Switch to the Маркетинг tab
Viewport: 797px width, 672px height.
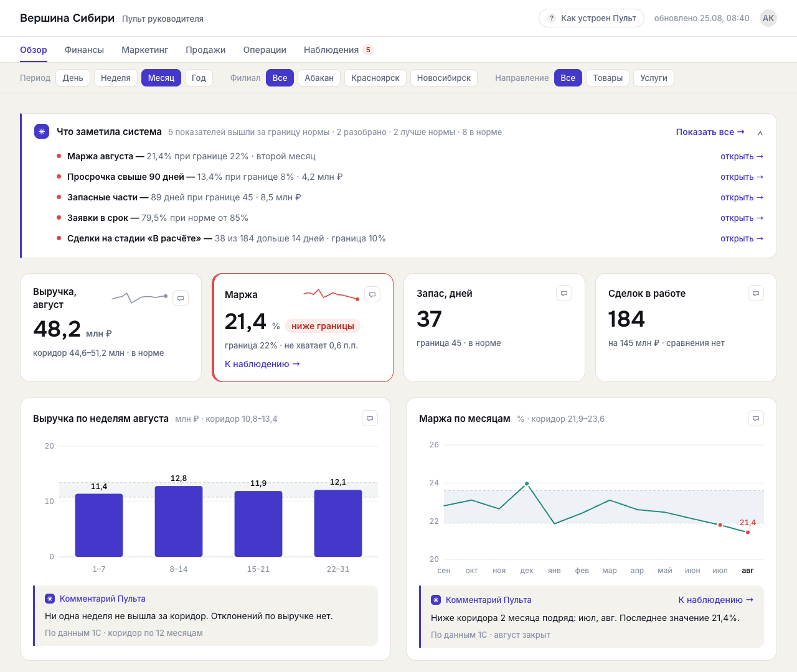point(145,50)
